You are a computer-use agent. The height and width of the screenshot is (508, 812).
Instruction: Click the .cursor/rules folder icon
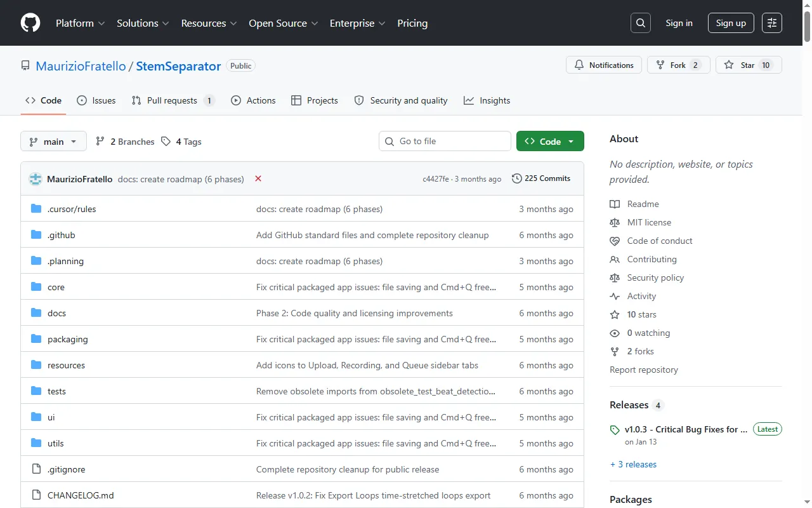36,209
